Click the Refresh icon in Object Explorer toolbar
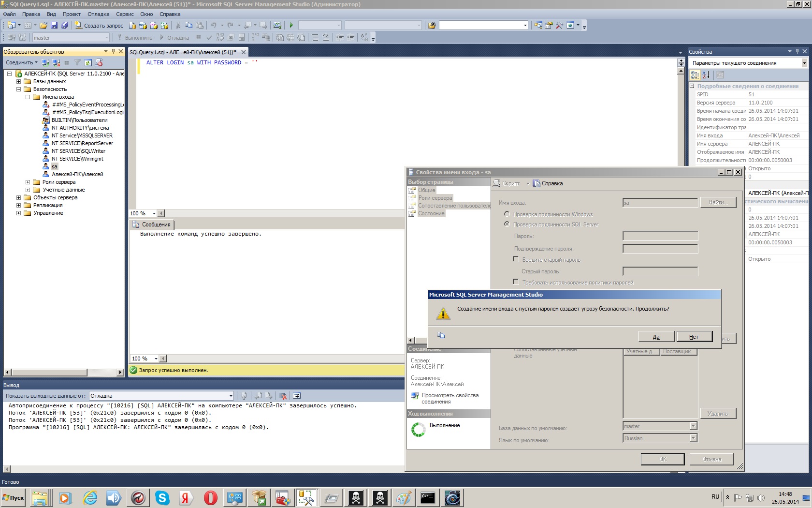Viewport: 812px width, 508px height. 88,62
